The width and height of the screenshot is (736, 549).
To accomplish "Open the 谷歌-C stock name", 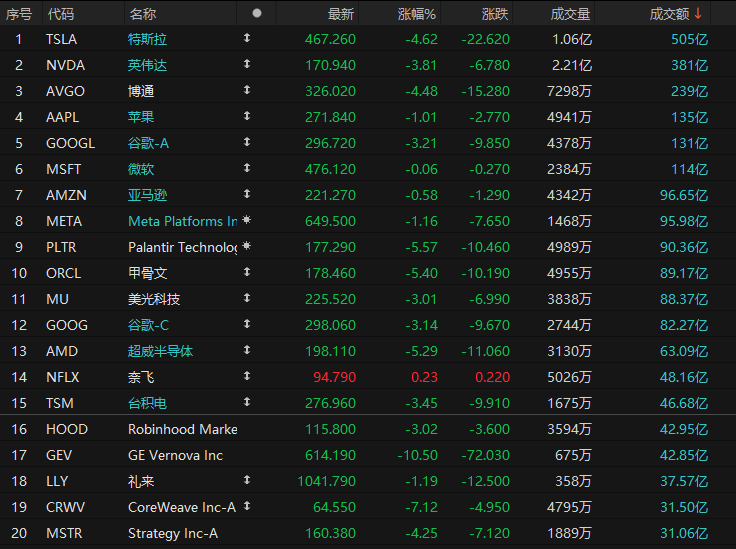I will [x=148, y=325].
